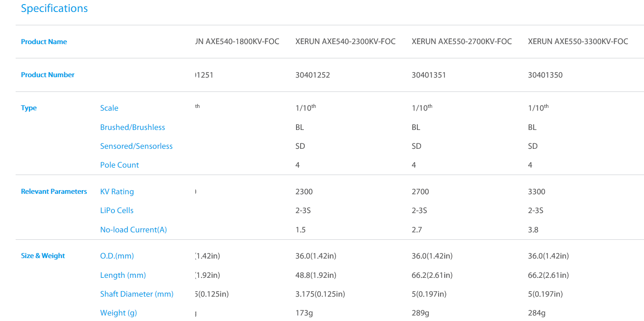
Task: Select the "Length (mm)" spec label
Action: tap(123, 275)
